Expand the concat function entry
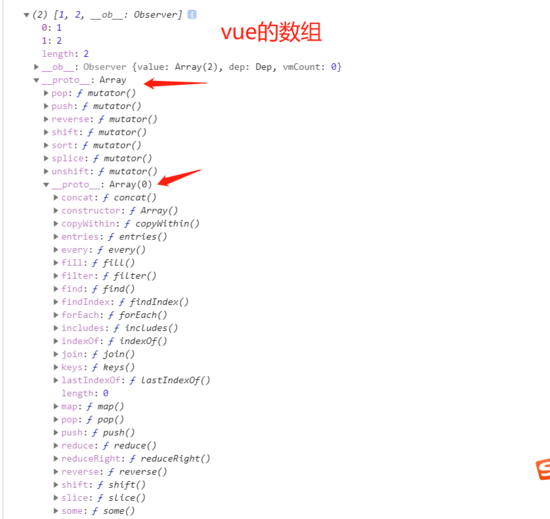 coord(56,197)
